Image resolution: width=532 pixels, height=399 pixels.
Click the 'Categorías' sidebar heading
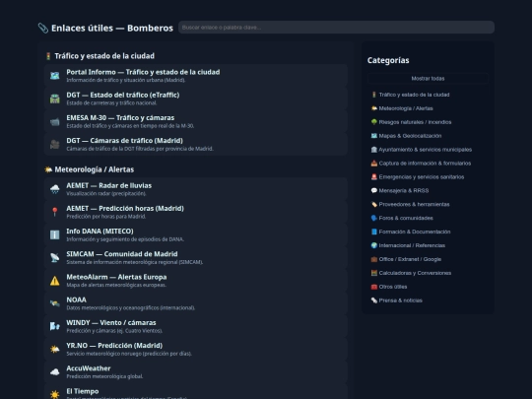coord(388,60)
